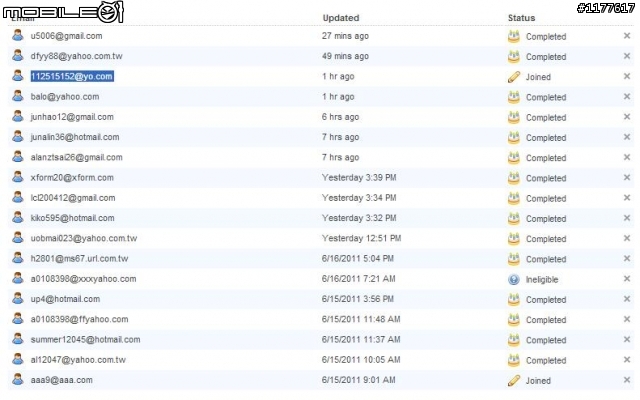
Task: Click the Status column header
Action: point(521,18)
